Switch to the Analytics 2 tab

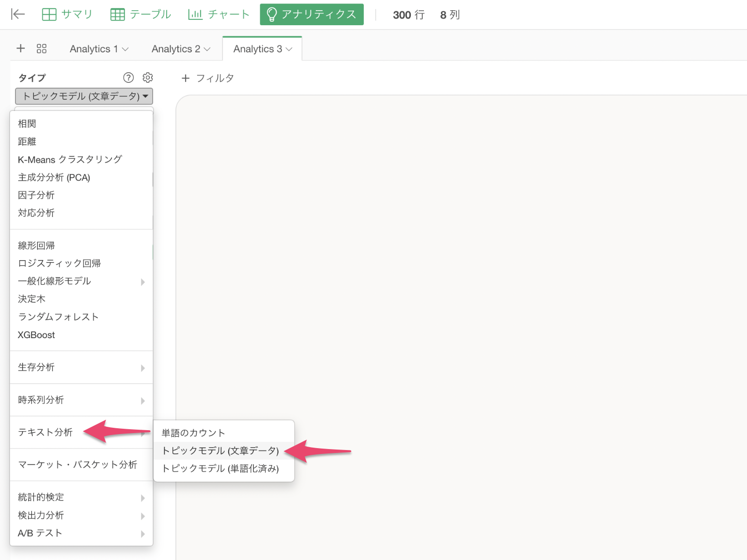pyautogui.click(x=175, y=49)
